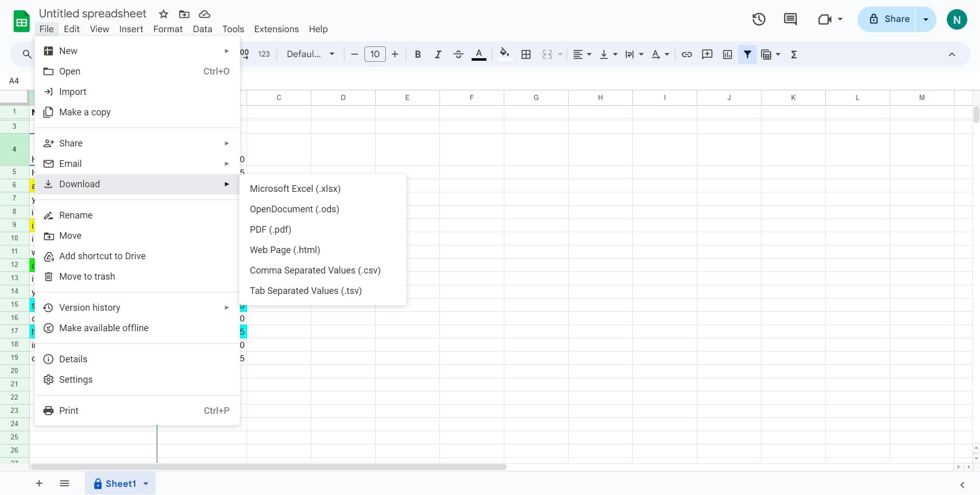Click the font size input field
Image resolution: width=980 pixels, height=495 pixels.
coord(375,54)
